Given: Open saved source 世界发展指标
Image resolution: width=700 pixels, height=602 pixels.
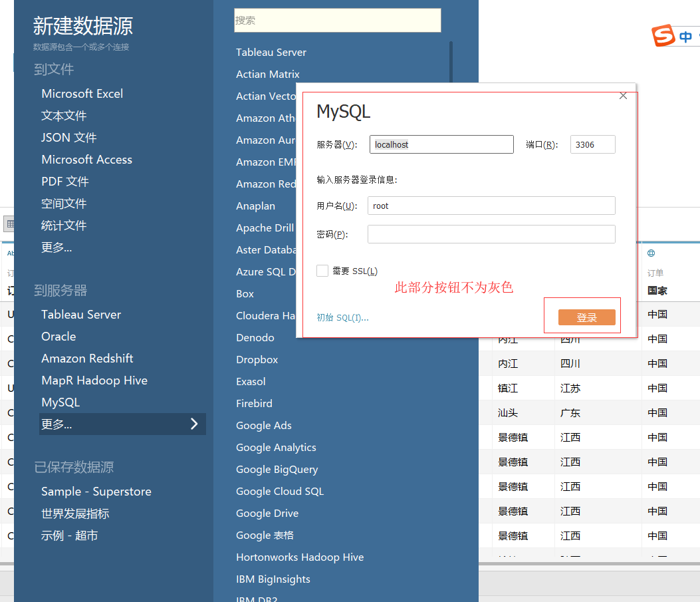Looking at the screenshot, I should tap(75, 514).
